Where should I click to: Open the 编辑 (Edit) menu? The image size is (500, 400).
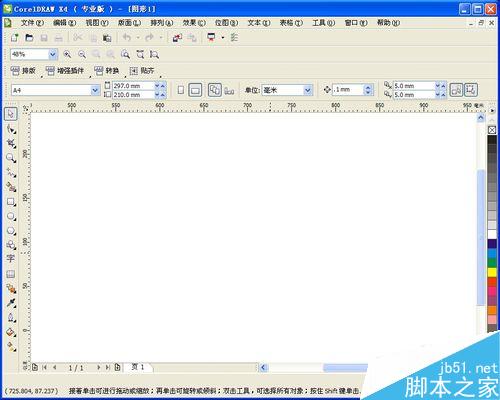click(x=65, y=23)
